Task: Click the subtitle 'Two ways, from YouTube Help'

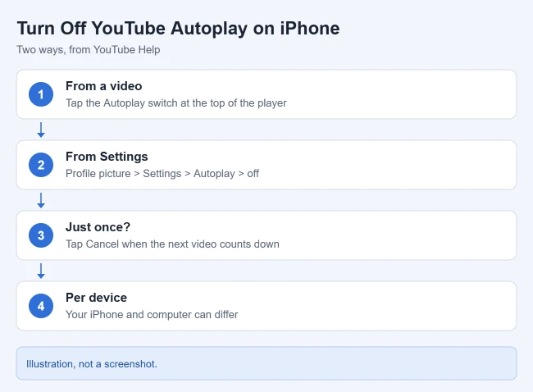Action: 89,50
